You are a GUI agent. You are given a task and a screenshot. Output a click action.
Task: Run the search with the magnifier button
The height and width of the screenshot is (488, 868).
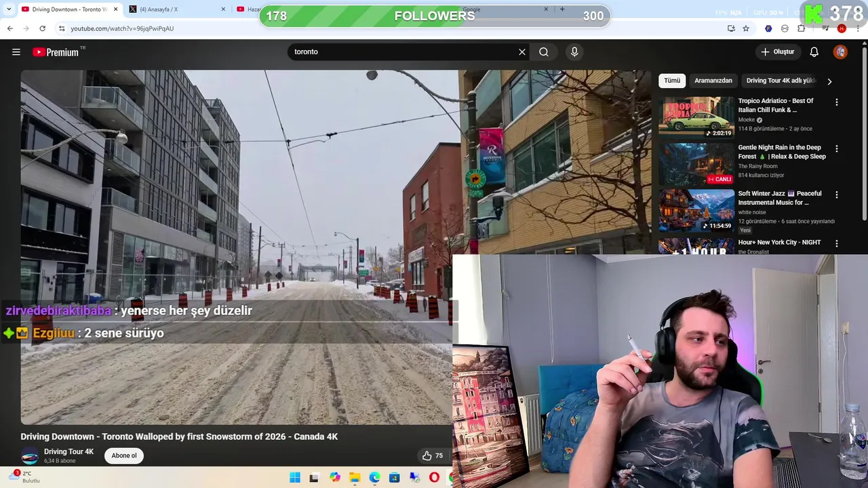click(x=544, y=52)
